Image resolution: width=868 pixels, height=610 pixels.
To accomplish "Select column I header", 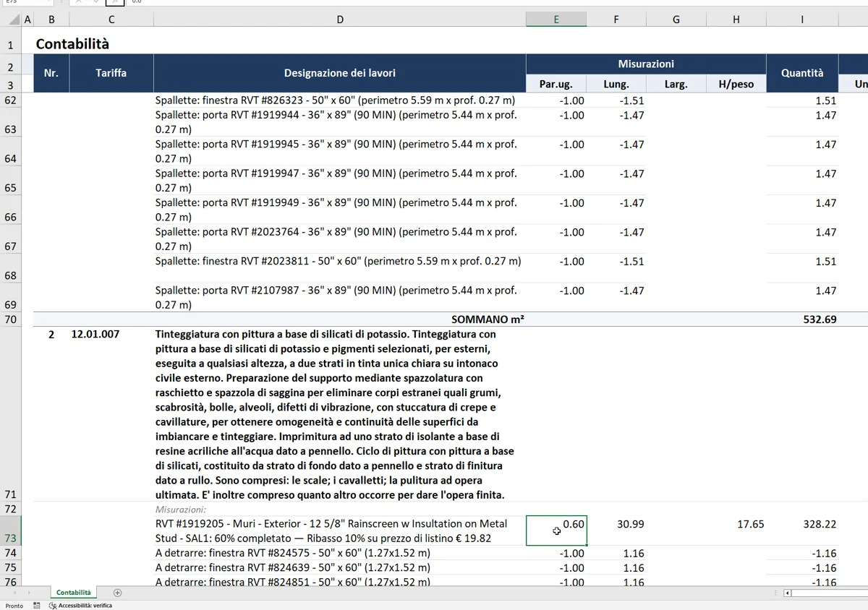I will pos(802,20).
